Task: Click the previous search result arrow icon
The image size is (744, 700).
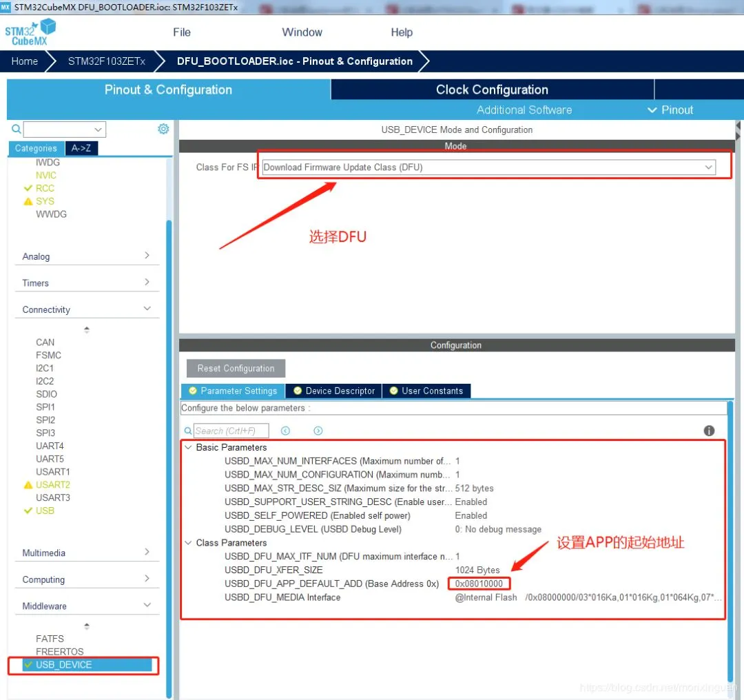Action: tap(285, 431)
